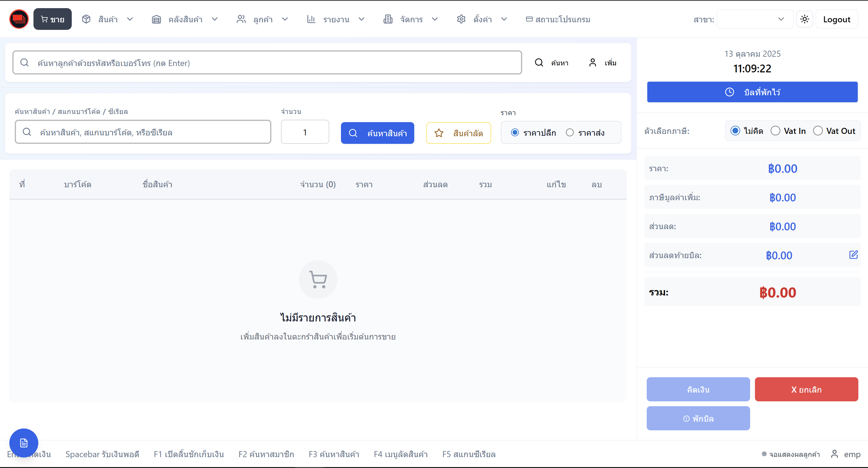Toggle the light/dark theme sun icon
The height and width of the screenshot is (468, 868).
pos(804,19)
